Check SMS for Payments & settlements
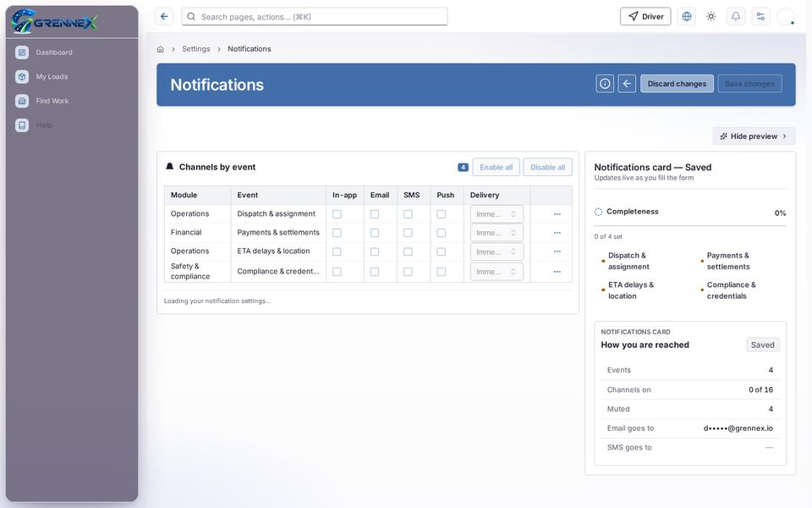The height and width of the screenshot is (508, 812). 408,233
